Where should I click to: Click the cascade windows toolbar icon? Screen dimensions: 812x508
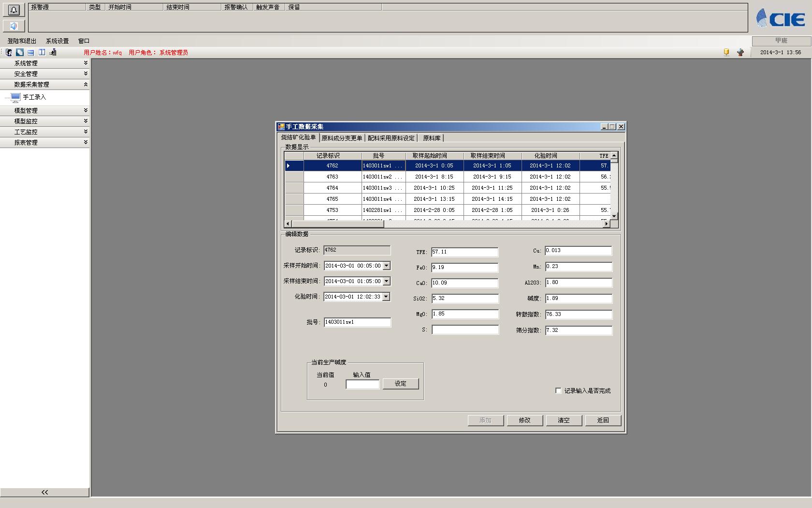coord(20,52)
